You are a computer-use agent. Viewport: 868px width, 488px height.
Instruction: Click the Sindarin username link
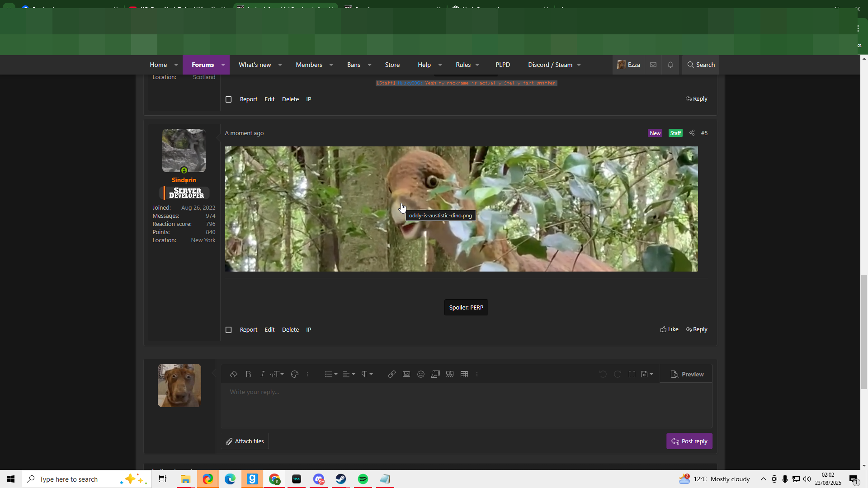(184, 180)
